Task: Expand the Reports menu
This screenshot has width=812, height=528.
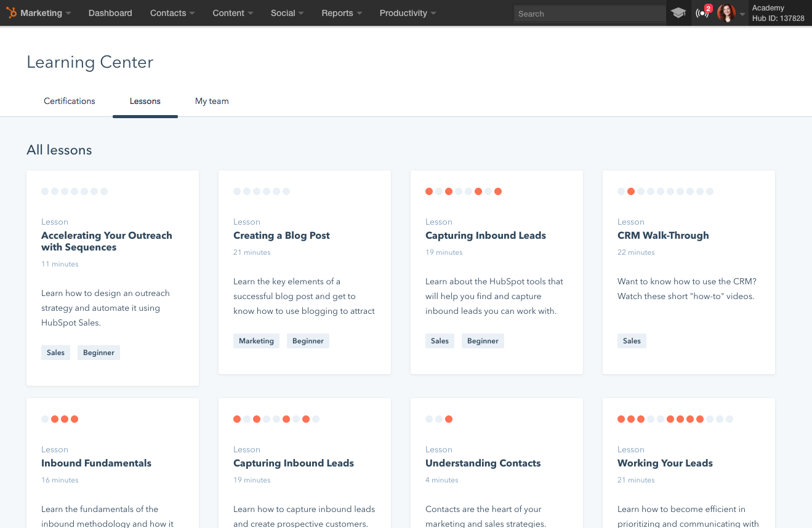Action: [342, 13]
